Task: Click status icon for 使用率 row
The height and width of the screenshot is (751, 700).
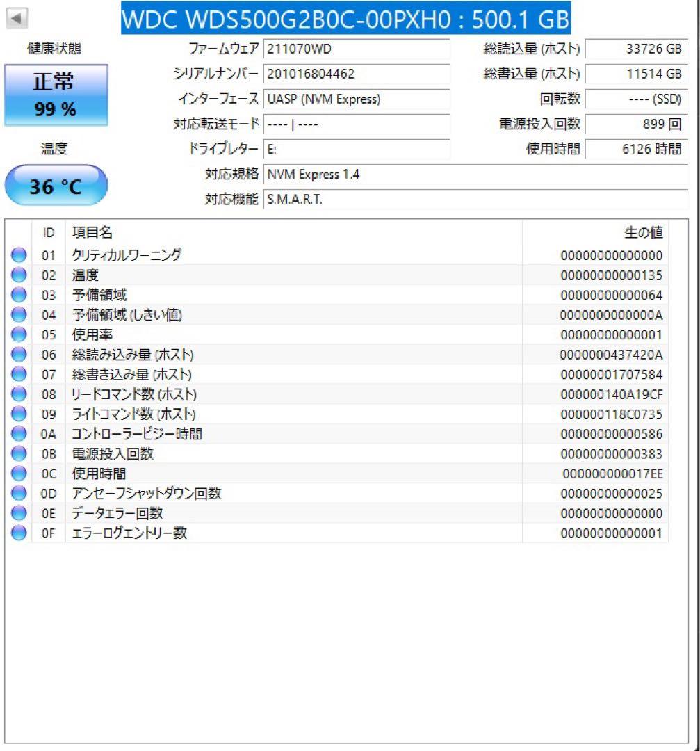Action: click(x=19, y=334)
